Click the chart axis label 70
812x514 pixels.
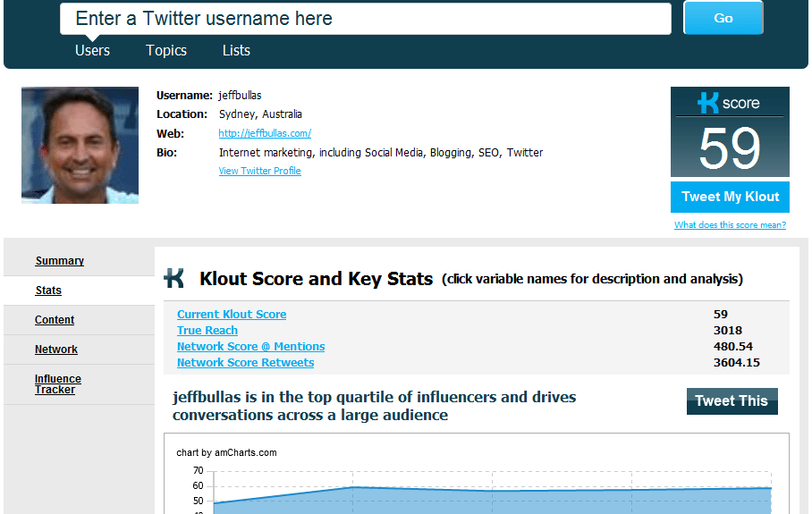[198, 470]
